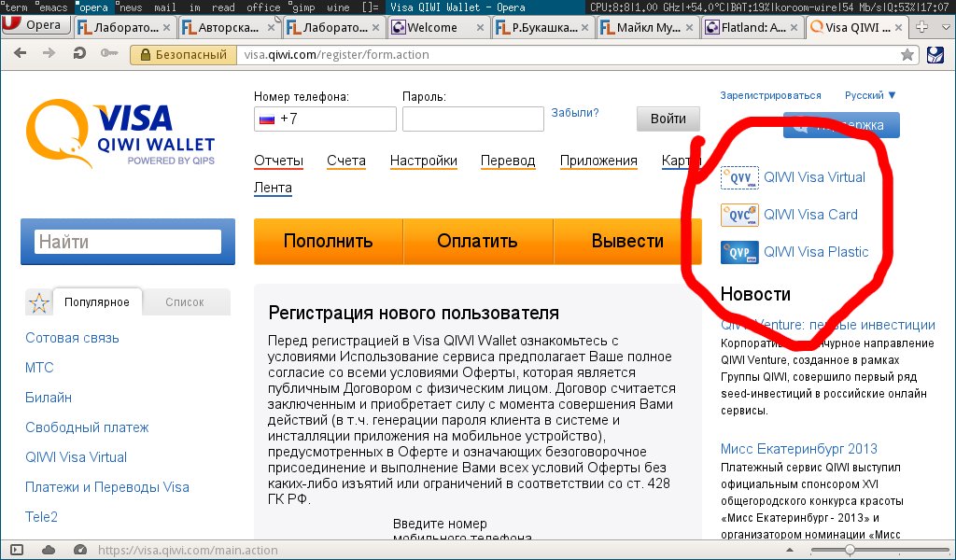Open the Russian flag country code selector
This screenshot has height=560, width=956.
[267, 119]
